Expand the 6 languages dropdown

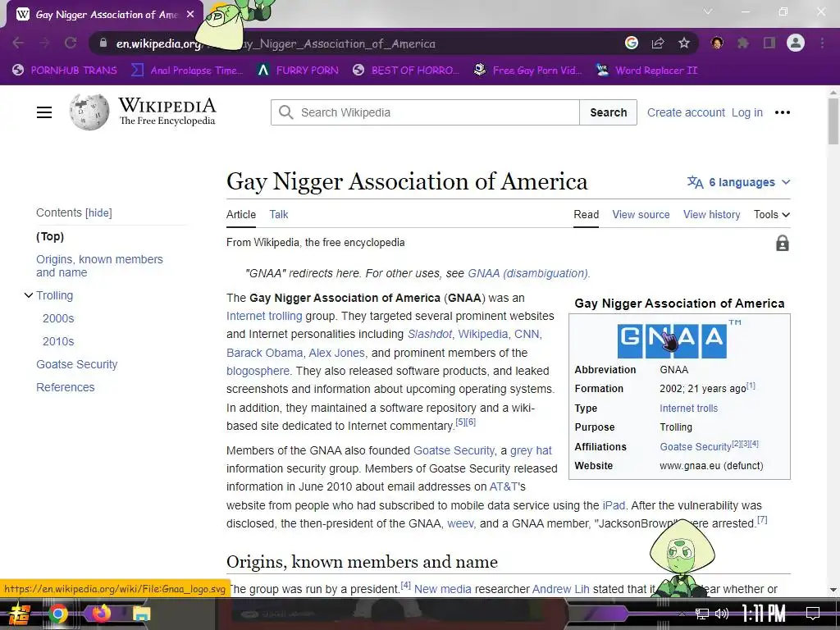pyautogui.click(x=739, y=182)
